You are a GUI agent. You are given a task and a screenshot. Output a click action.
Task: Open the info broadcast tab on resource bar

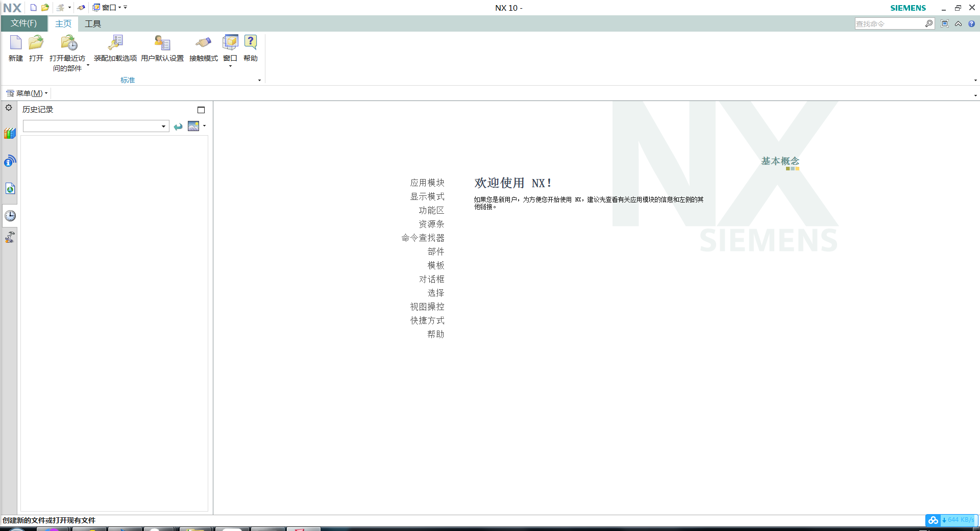[10, 161]
